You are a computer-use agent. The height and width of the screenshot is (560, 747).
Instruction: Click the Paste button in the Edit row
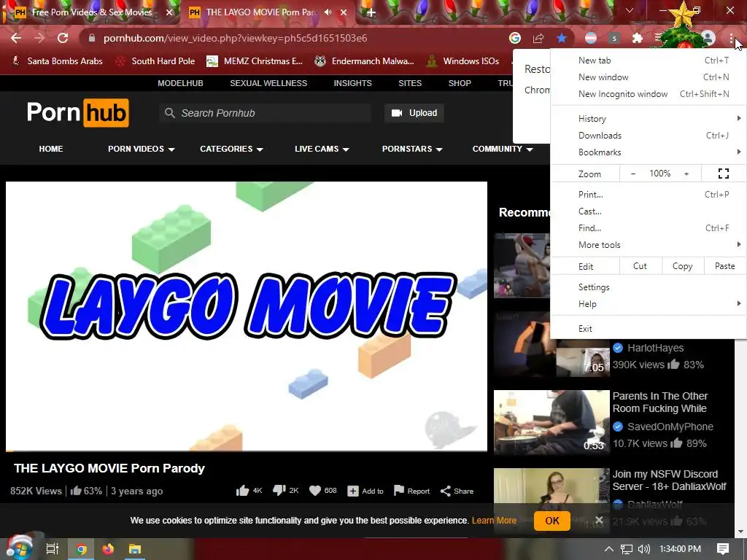[725, 266]
